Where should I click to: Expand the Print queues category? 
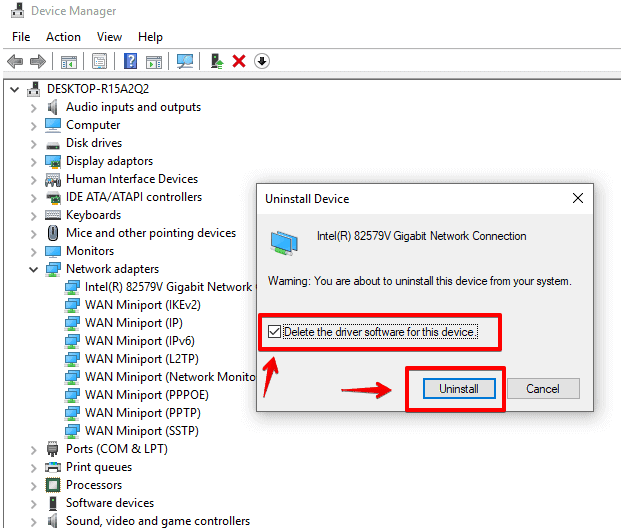(x=34, y=468)
